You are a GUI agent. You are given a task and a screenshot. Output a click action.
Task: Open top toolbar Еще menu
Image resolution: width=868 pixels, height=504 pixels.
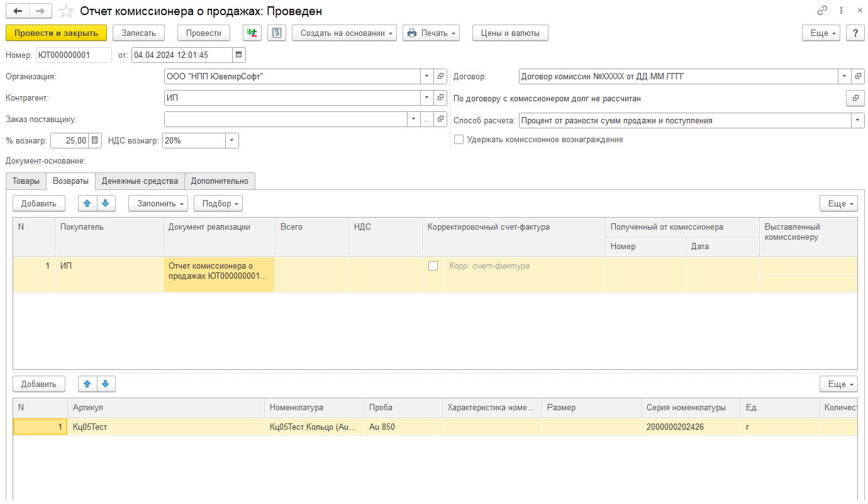point(821,33)
